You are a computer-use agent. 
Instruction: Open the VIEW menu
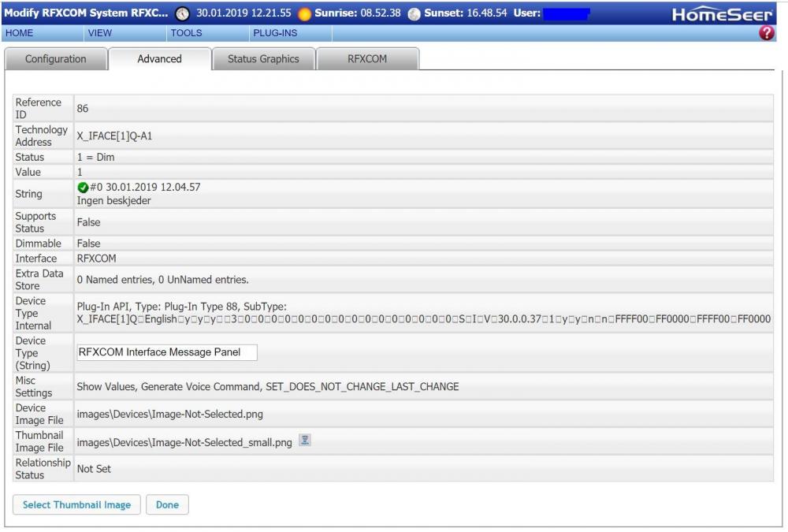click(99, 33)
